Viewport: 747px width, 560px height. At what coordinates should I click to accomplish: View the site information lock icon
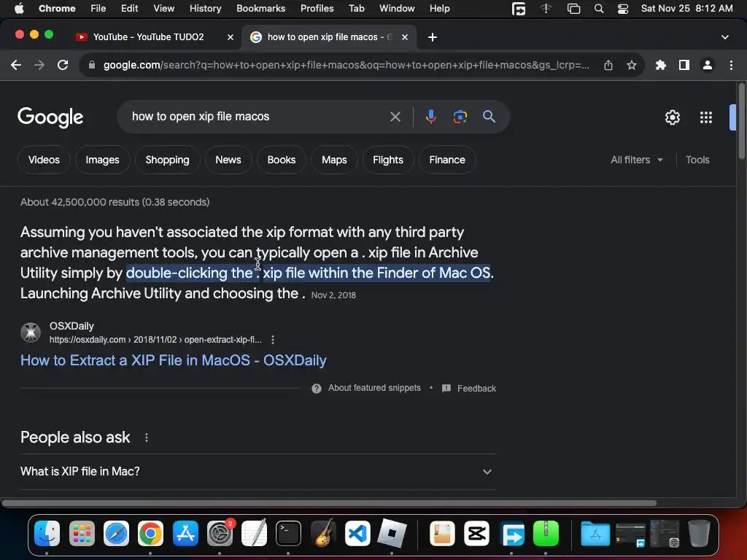click(x=92, y=65)
